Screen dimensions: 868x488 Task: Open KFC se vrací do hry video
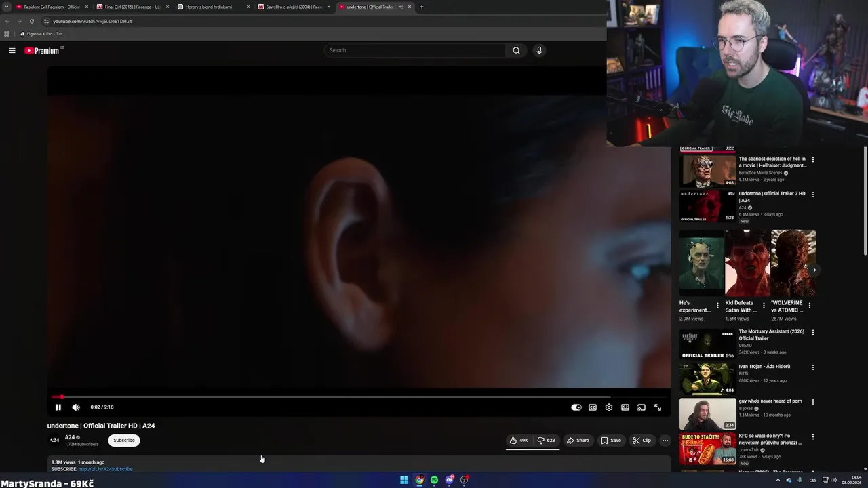point(770,439)
